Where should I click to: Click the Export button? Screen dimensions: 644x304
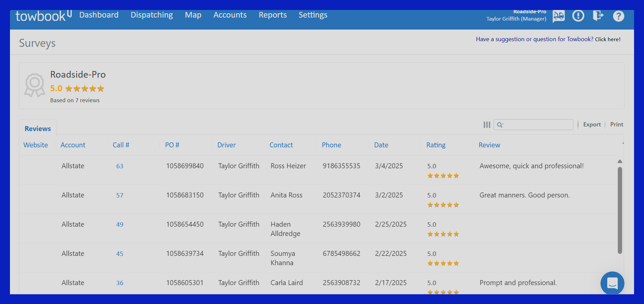coord(592,124)
